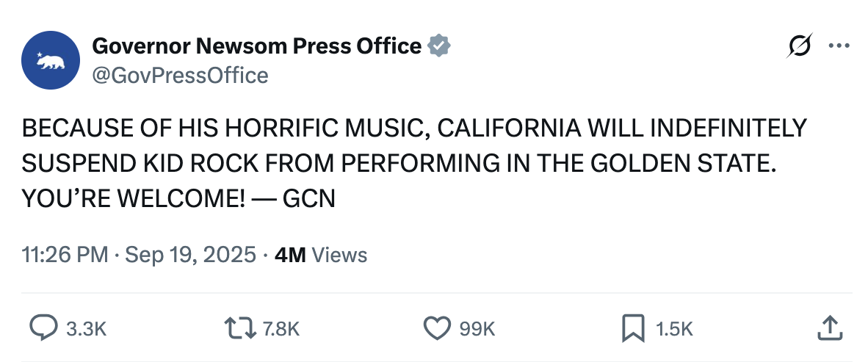This screenshot has width=868, height=362.
Task: Click the reply speech bubble icon
Action: click(x=43, y=327)
